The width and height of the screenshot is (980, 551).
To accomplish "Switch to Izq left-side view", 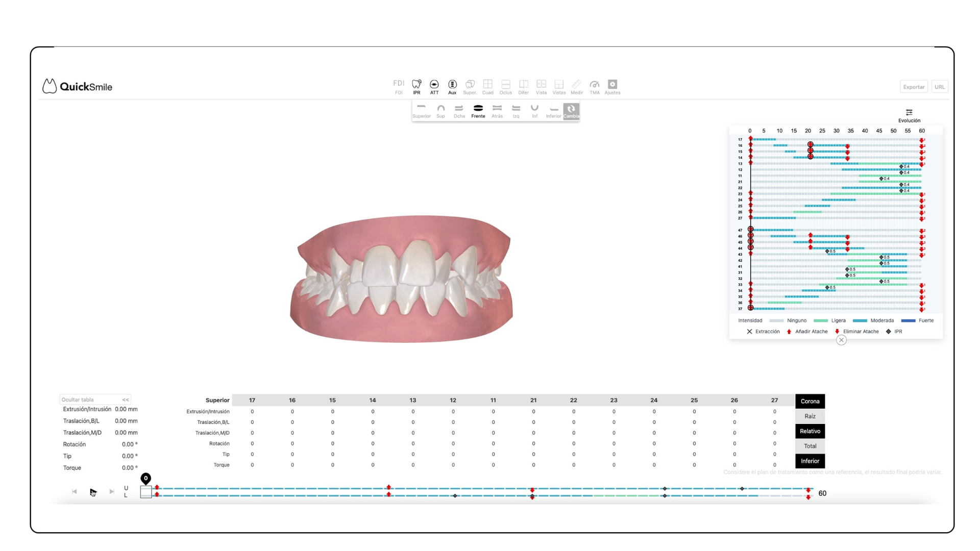I will (516, 111).
